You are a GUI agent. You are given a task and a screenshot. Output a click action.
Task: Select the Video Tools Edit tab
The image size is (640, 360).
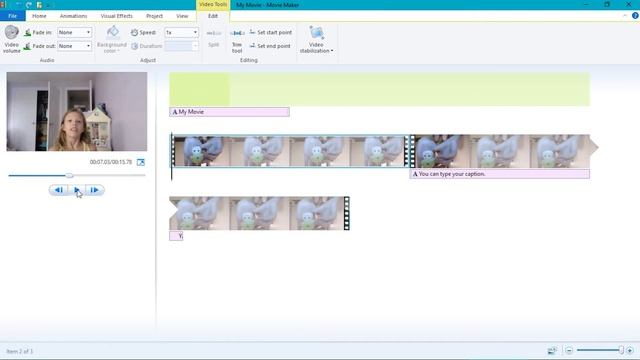tap(213, 16)
